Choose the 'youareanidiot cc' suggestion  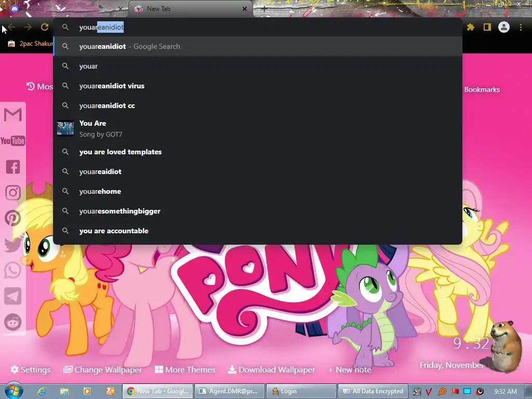coord(258,105)
